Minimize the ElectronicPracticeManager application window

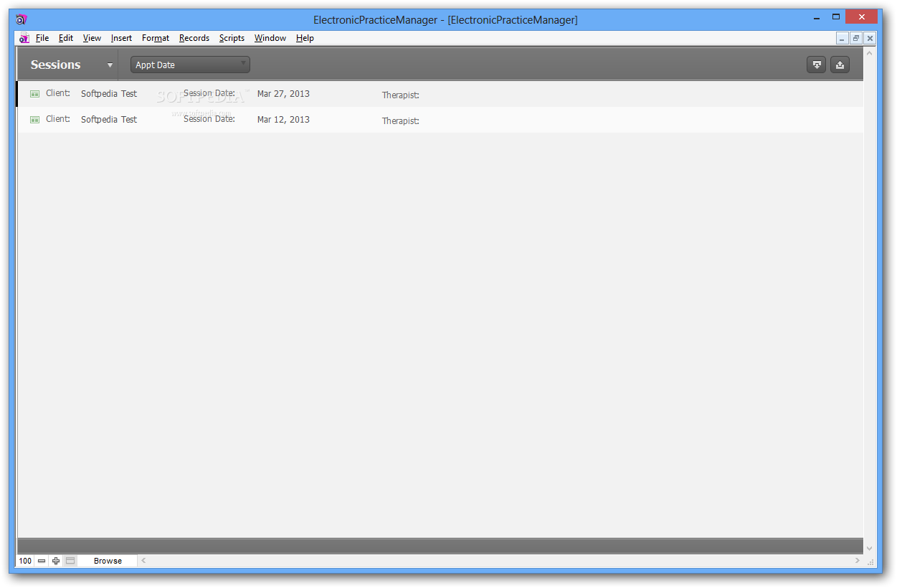816,16
